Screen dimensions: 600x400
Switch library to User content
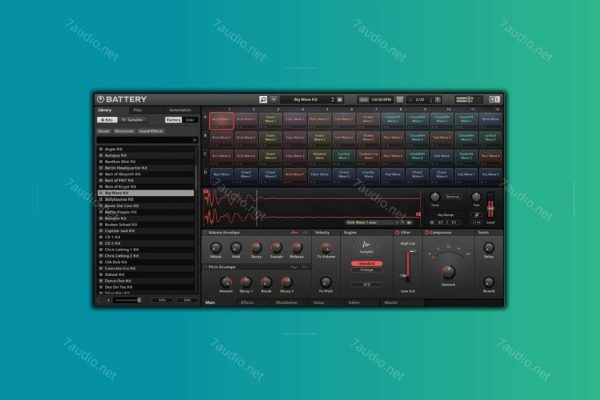tap(190, 120)
